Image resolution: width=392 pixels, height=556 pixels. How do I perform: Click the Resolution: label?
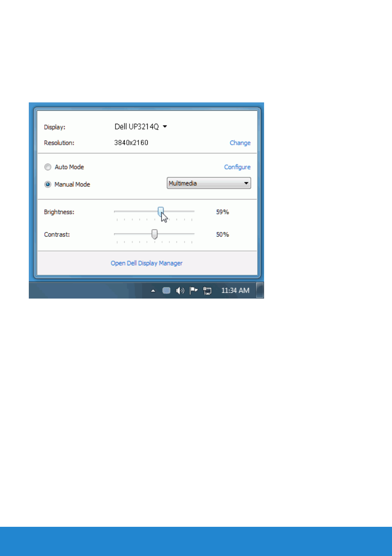pyautogui.click(x=59, y=143)
